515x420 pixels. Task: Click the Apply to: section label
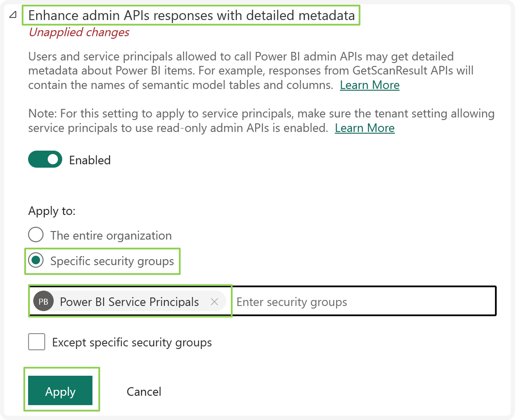click(x=52, y=211)
